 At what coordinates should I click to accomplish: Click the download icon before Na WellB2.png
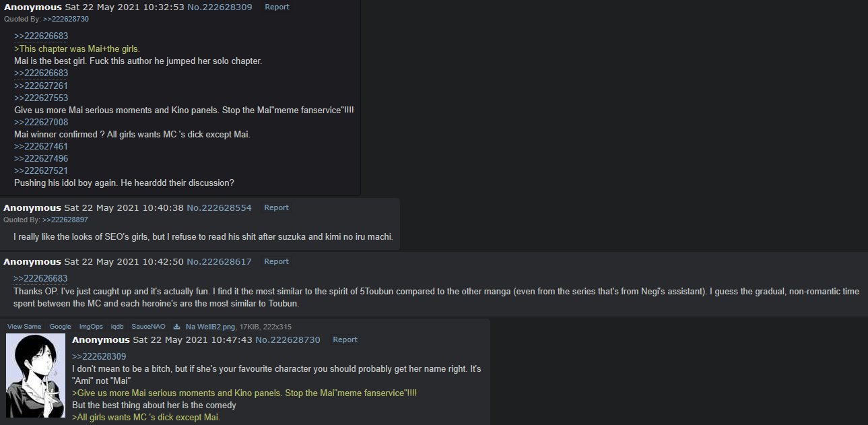[177, 327]
